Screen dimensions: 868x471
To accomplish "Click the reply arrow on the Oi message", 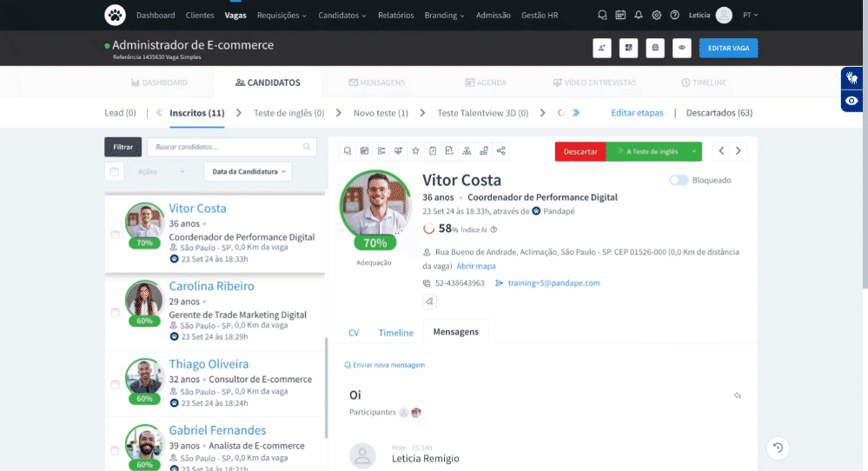I will pyautogui.click(x=738, y=395).
